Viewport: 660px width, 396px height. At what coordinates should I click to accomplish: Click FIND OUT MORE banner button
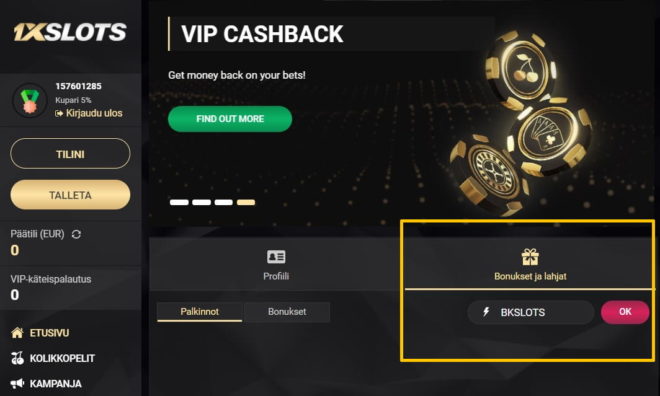click(230, 119)
